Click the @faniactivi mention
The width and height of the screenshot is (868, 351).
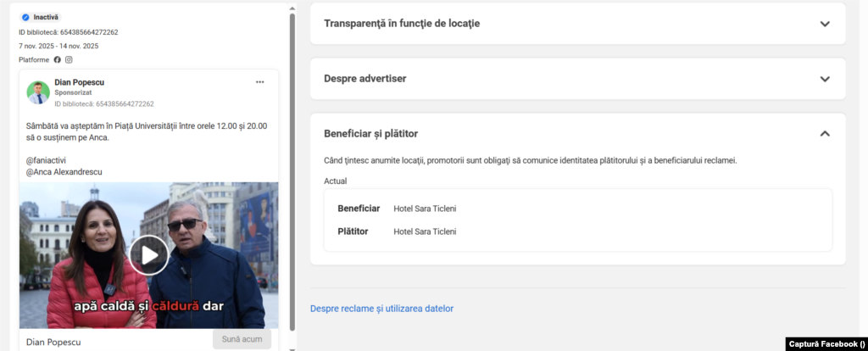tap(46, 160)
